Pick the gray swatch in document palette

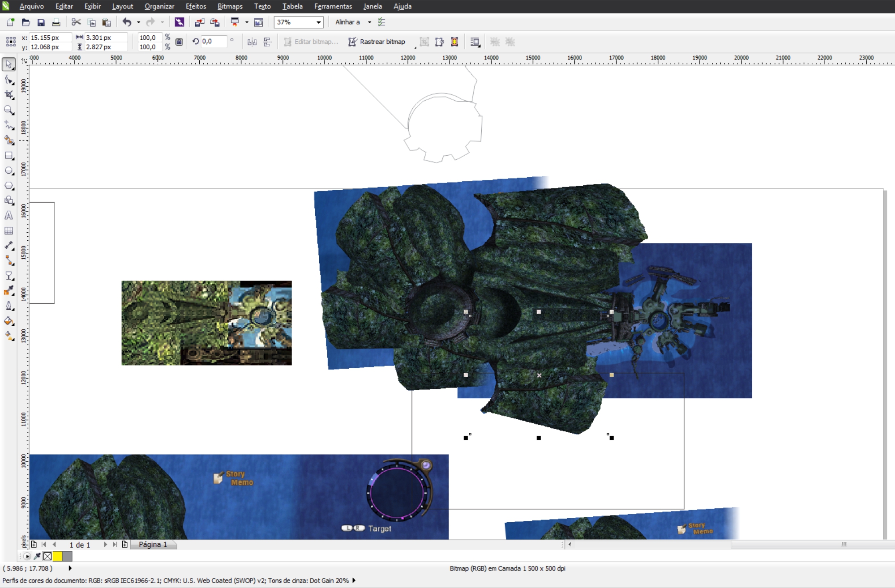point(67,556)
